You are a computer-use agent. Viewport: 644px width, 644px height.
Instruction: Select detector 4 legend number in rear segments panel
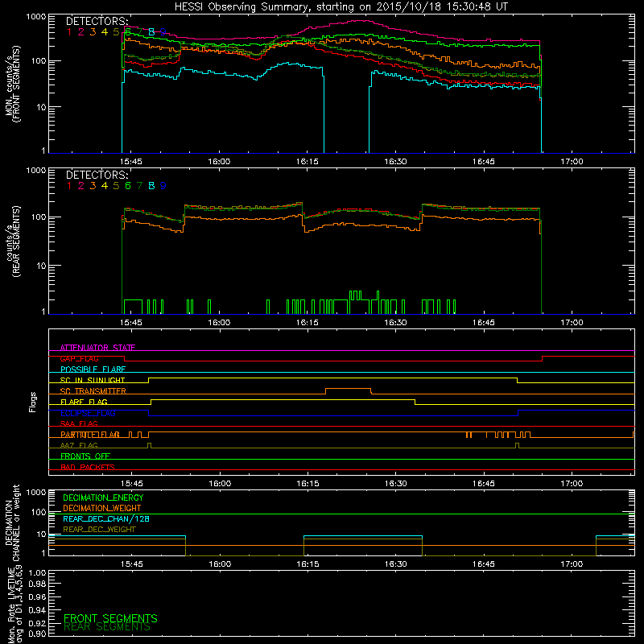point(105,186)
